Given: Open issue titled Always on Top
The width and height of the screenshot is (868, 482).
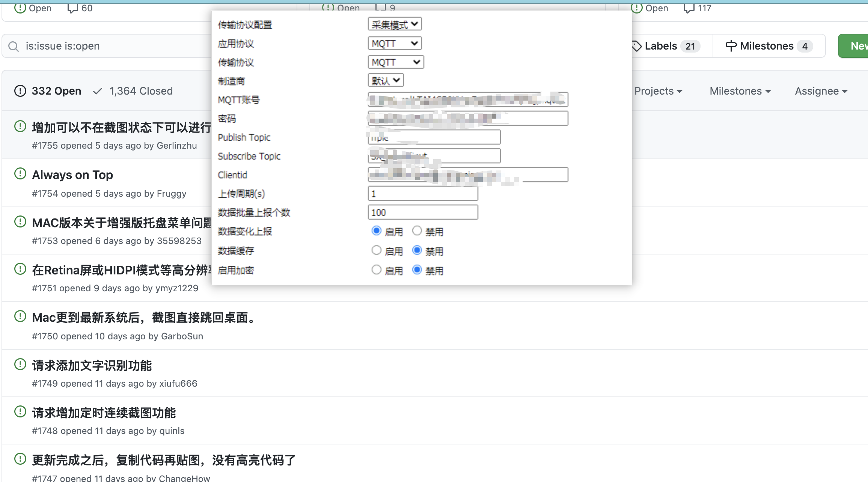Looking at the screenshot, I should pyautogui.click(x=72, y=175).
